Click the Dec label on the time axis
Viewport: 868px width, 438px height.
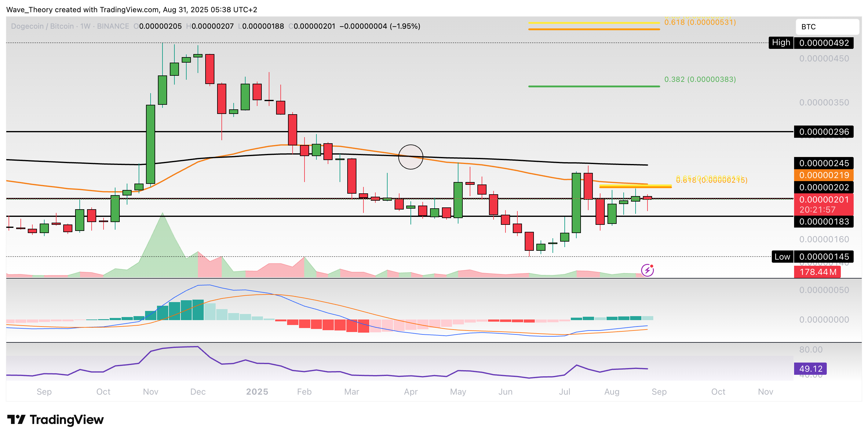point(198,392)
